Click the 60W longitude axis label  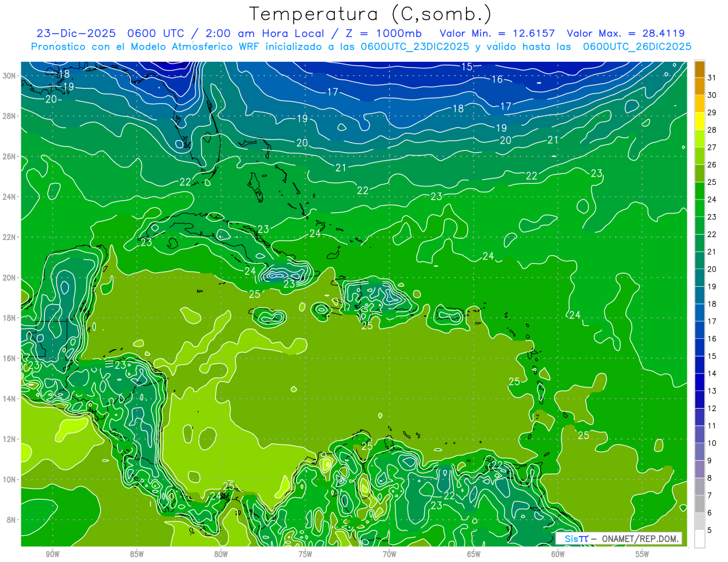pyautogui.click(x=558, y=554)
